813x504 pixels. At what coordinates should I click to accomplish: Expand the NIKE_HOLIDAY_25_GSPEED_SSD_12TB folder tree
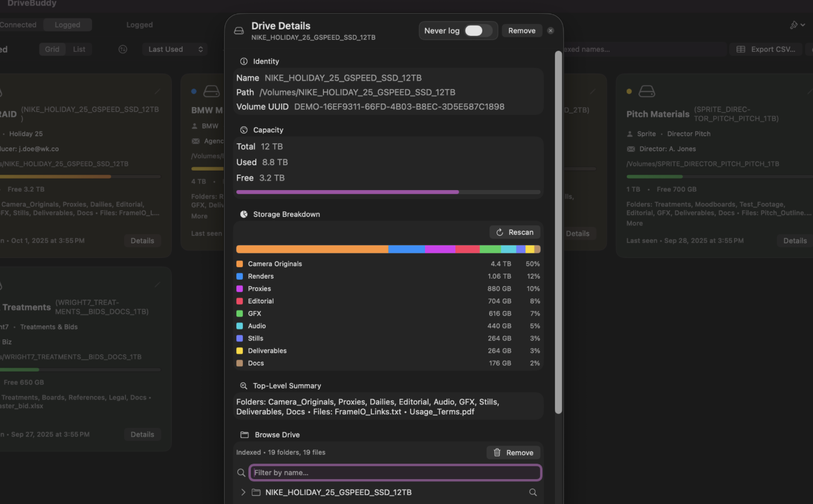tap(243, 492)
